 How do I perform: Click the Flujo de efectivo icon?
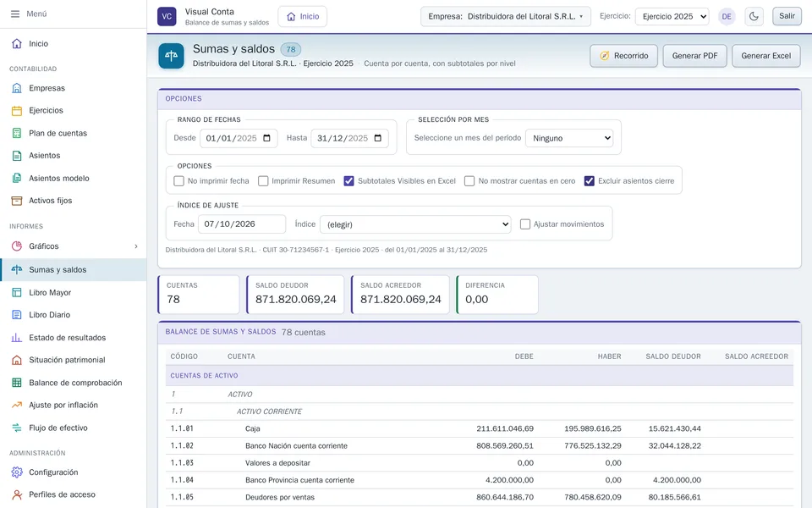(x=17, y=428)
